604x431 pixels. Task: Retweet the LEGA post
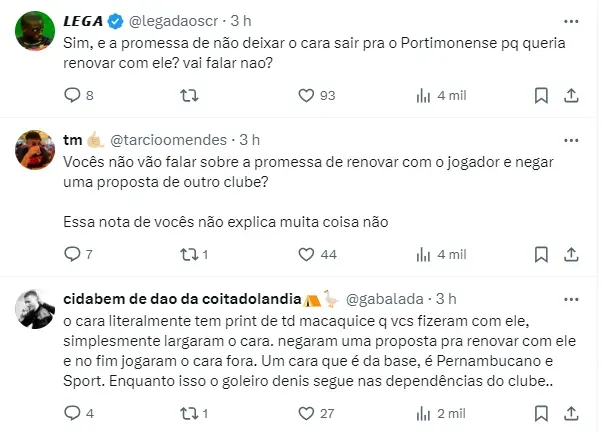click(188, 95)
